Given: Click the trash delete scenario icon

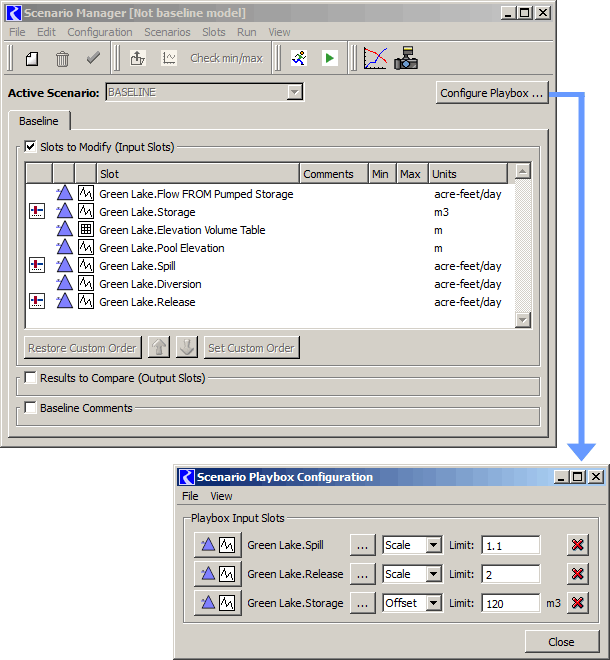Looking at the screenshot, I should [62, 59].
